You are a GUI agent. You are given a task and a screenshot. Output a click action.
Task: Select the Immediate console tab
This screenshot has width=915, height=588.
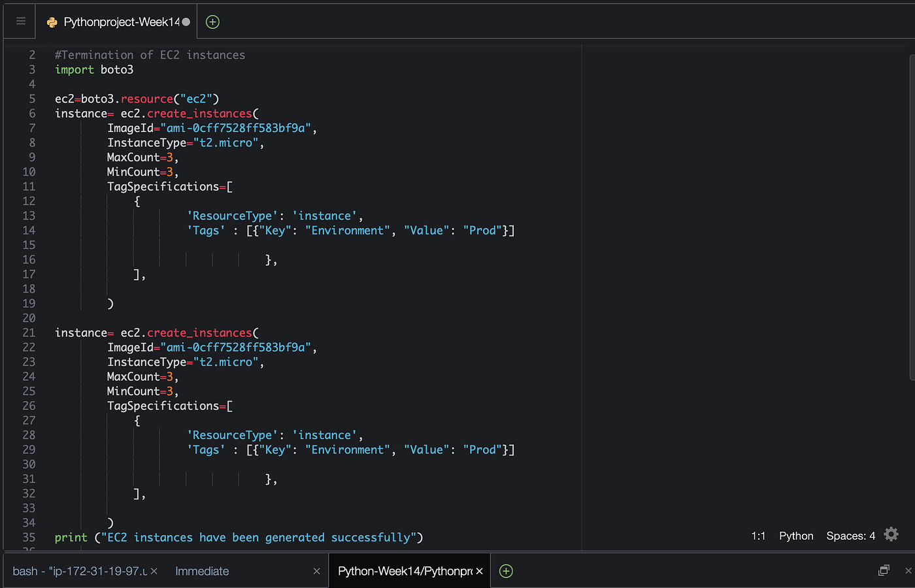202,570
